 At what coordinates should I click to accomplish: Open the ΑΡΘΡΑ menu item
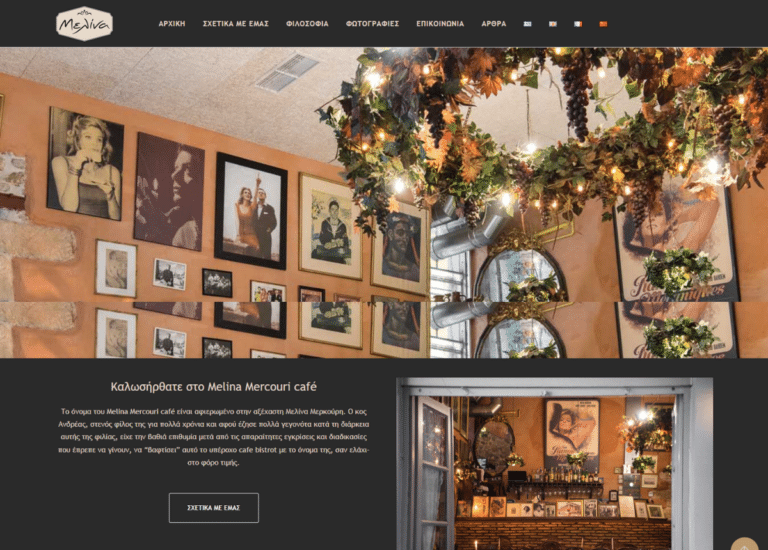pos(493,24)
